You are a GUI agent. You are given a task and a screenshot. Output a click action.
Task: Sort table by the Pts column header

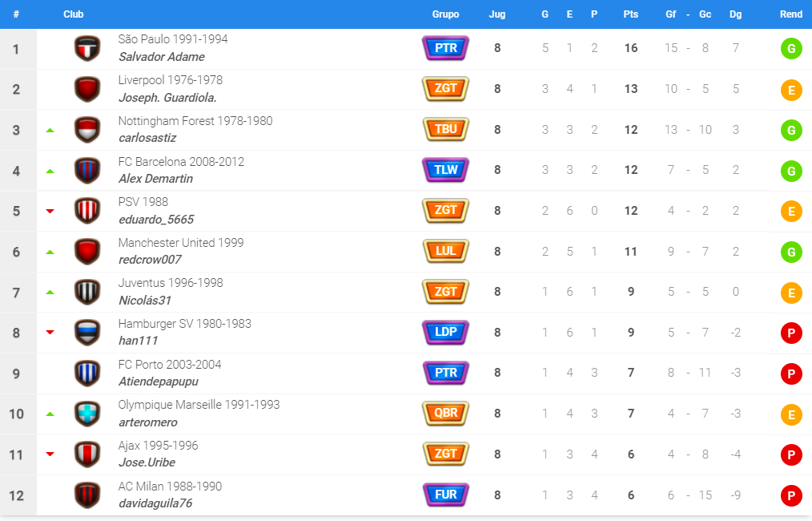630,14
